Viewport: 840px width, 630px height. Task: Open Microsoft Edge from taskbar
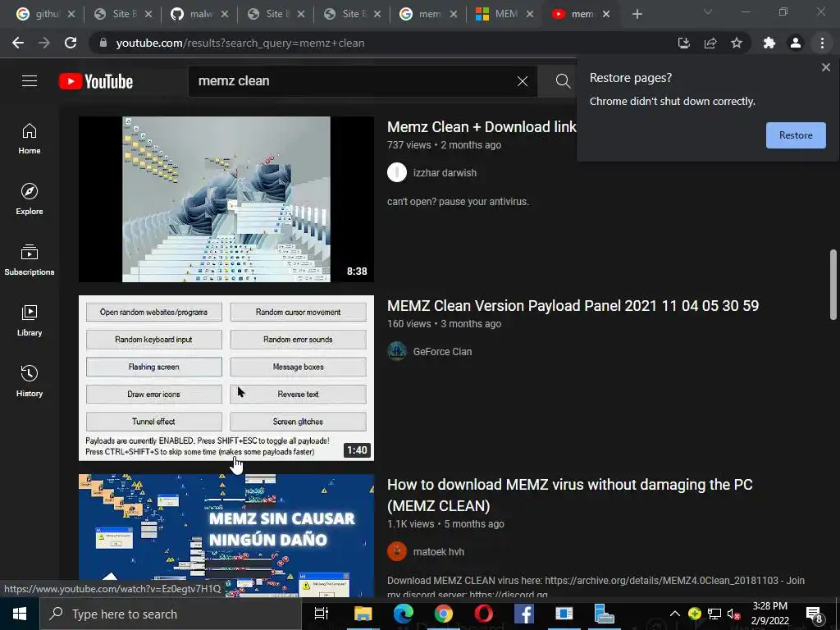click(x=404, y=614)
